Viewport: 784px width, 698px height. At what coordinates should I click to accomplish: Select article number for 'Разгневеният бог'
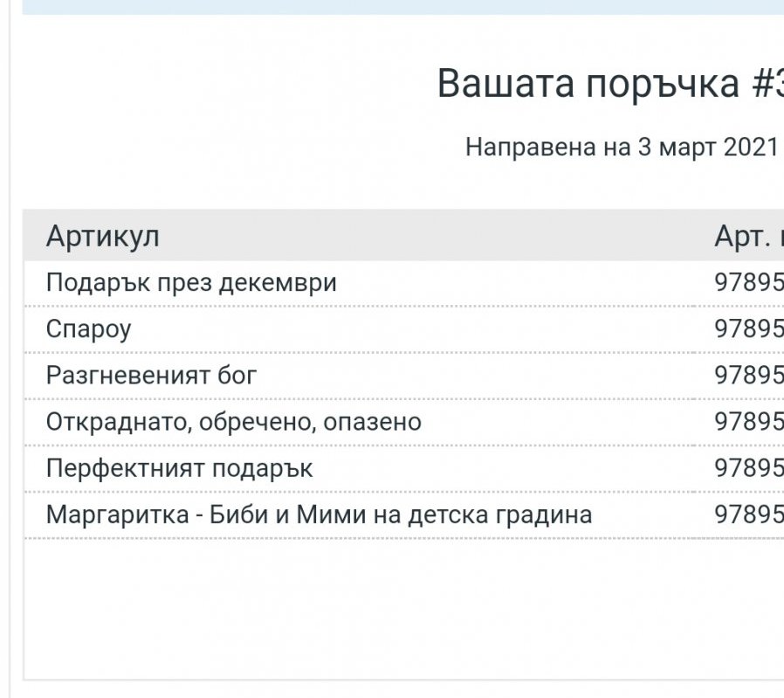point(748,376)
